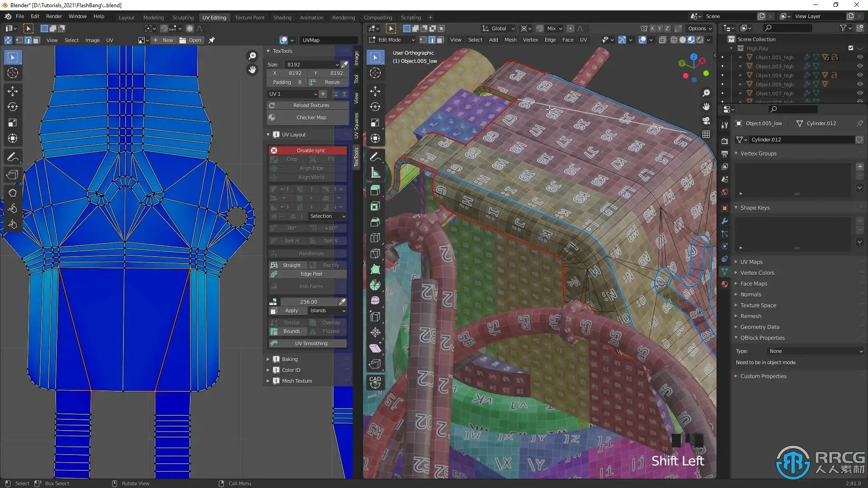This screenshot has width=868, height=488.
Task: Click the viewport zoom magnifier icon
Action: click(706, 93)
